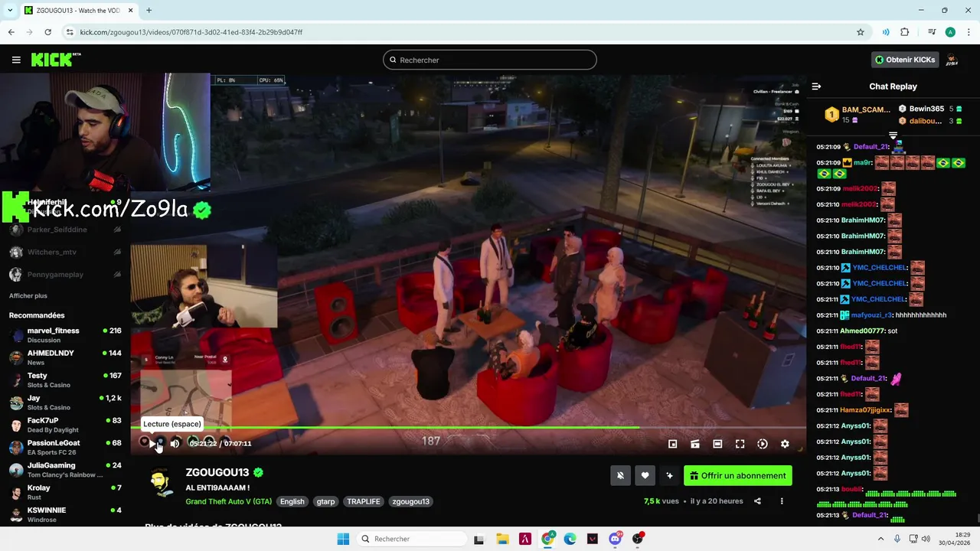Click the sparkle icon beside follow heart
Viewport: 980px width, 551px height.
[x=669, y=475]
